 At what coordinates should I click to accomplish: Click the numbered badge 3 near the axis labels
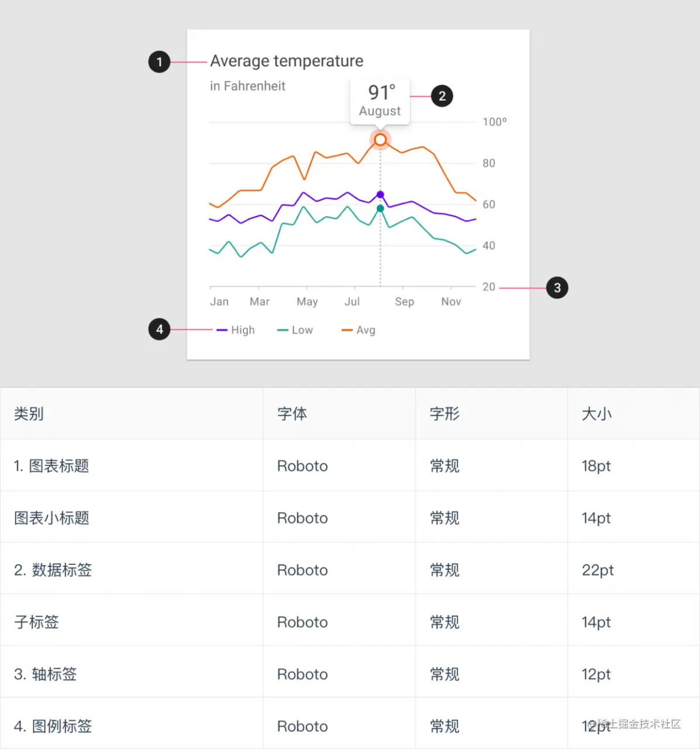(557, 287)
